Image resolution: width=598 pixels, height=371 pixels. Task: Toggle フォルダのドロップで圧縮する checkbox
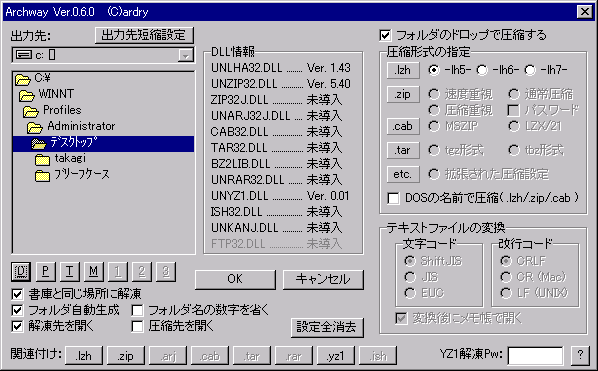coord(463,35)
